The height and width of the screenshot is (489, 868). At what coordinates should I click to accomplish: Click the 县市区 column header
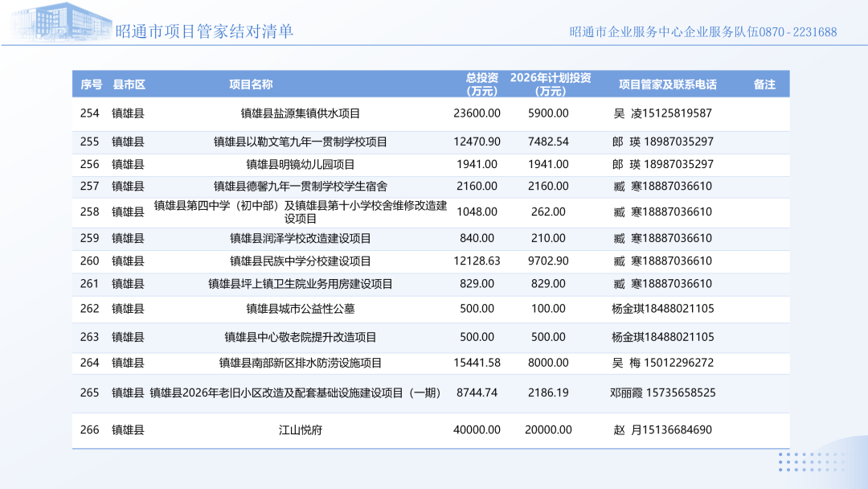(129, 84)
